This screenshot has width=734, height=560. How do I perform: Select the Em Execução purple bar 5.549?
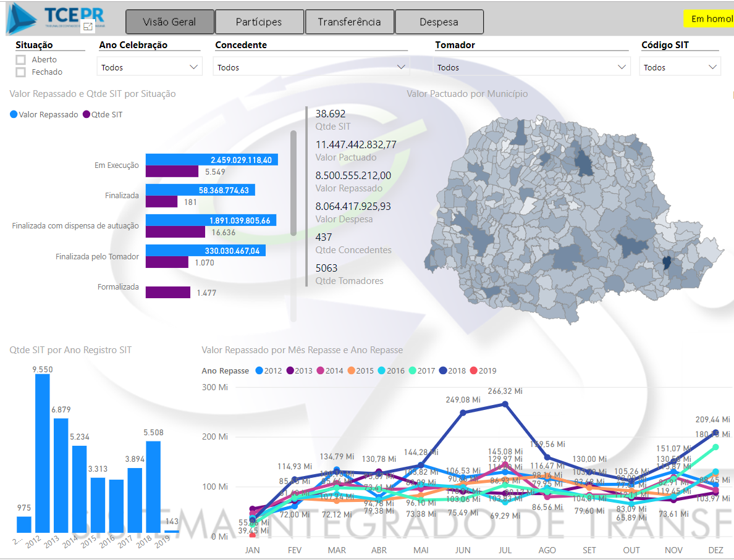tap(172, 171)
